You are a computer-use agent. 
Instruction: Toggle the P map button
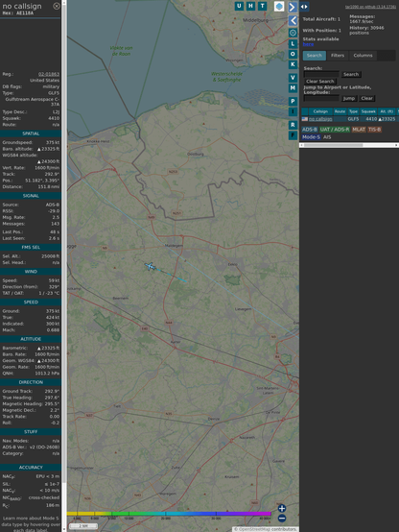(x=293, y=101)
